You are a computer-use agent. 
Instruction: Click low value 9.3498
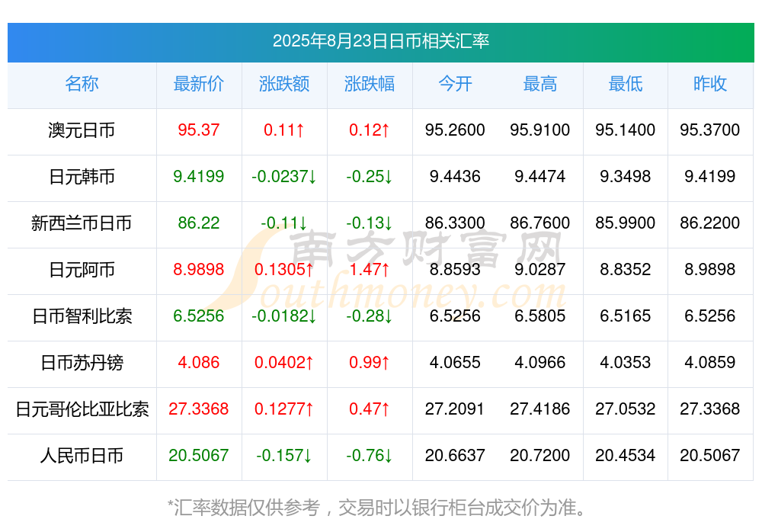pyautogui.click(x=626, y=177)
